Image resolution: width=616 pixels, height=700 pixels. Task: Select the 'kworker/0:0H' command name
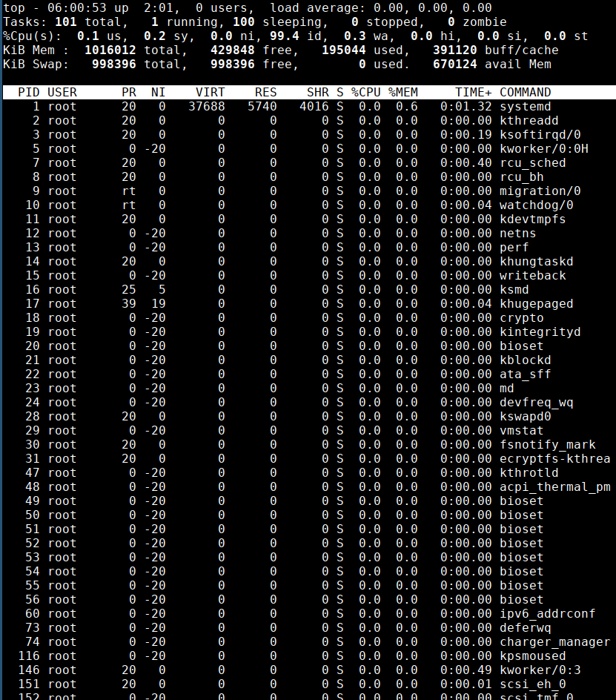point(543,148)
